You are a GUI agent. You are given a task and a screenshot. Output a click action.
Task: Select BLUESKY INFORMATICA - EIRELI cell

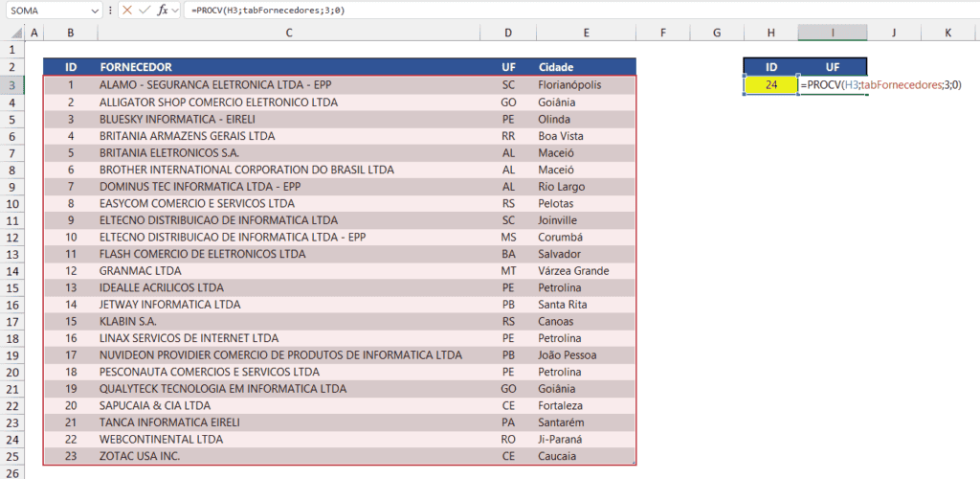point(289,119)
